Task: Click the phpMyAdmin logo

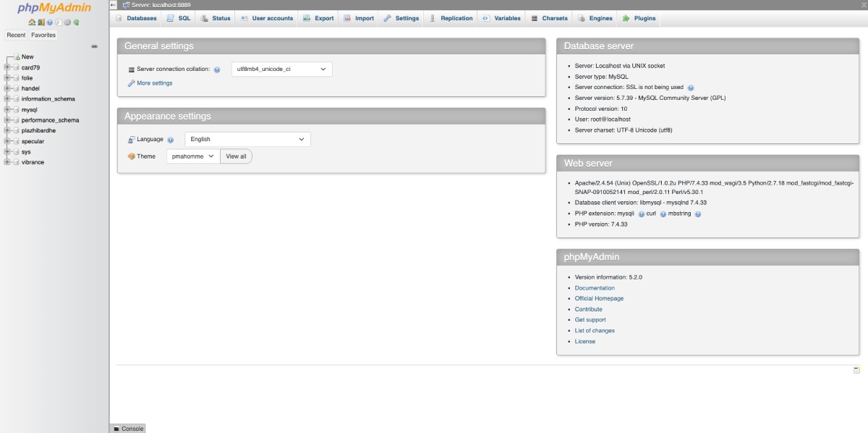Action: pos(54,9)
